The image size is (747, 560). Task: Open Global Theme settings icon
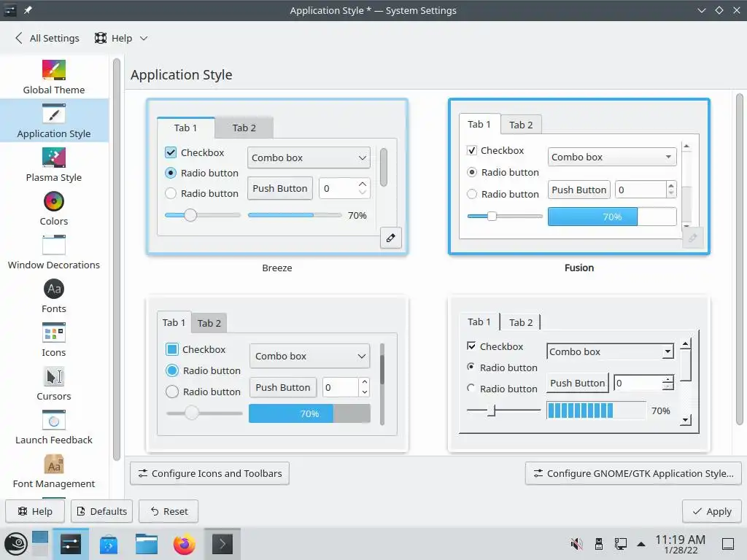pyautogui.click(x=54, y=70)
